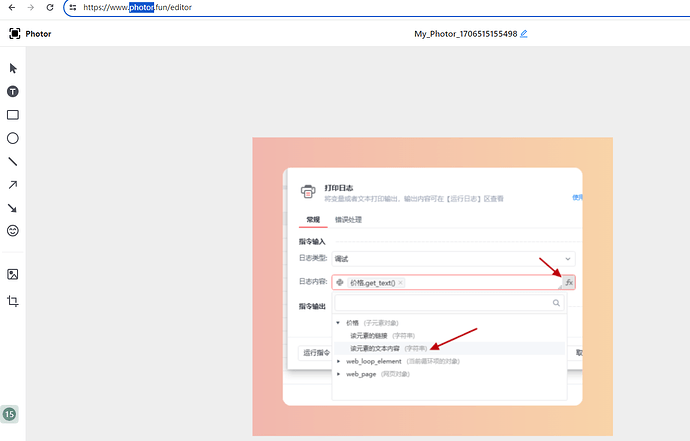Reload the page with the refresh button

coord(52,7)
